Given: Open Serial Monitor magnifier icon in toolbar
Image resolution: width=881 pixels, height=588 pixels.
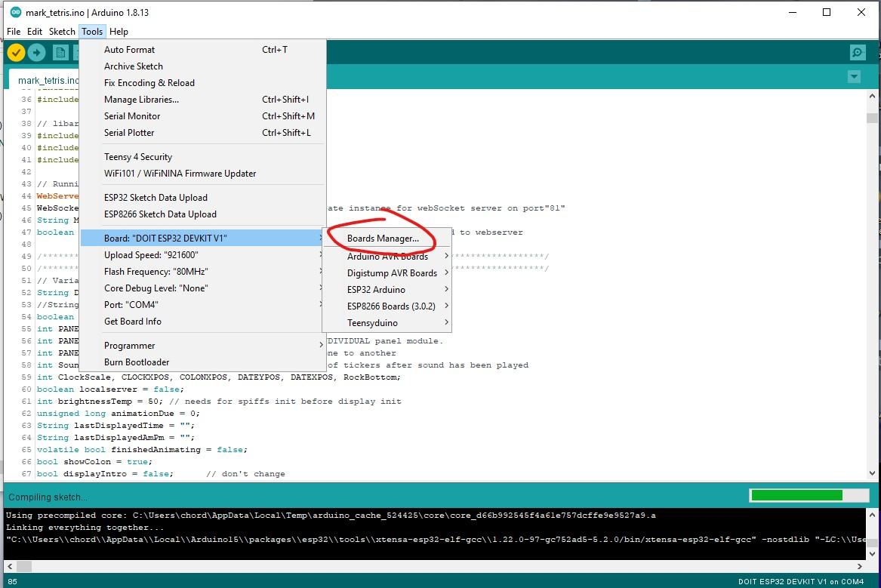Looking at the screenshot, I should coord(858,53).
